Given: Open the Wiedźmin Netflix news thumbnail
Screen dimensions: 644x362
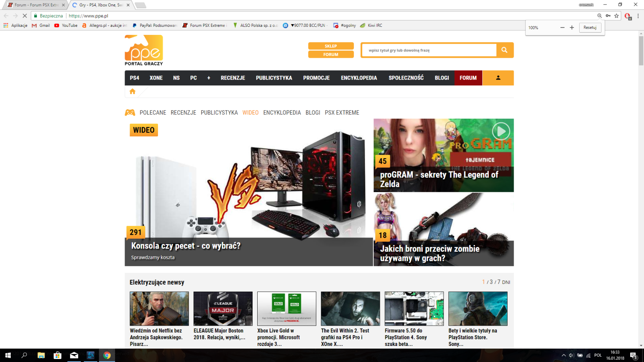Looking at the screenshot, I should (x=159, y=308).
